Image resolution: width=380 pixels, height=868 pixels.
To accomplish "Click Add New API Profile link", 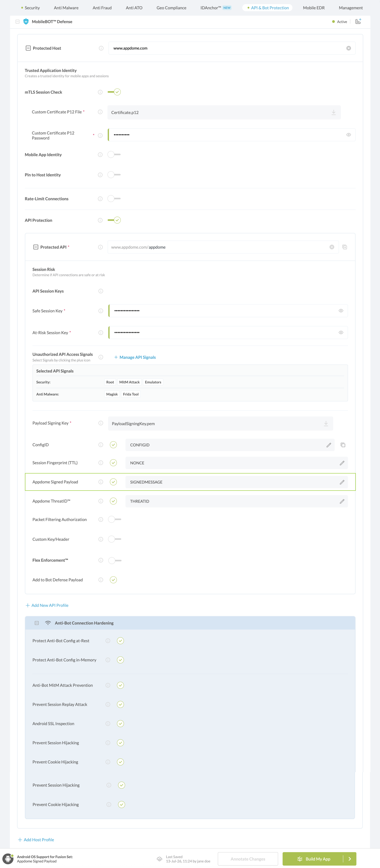I will pos(47,606).
